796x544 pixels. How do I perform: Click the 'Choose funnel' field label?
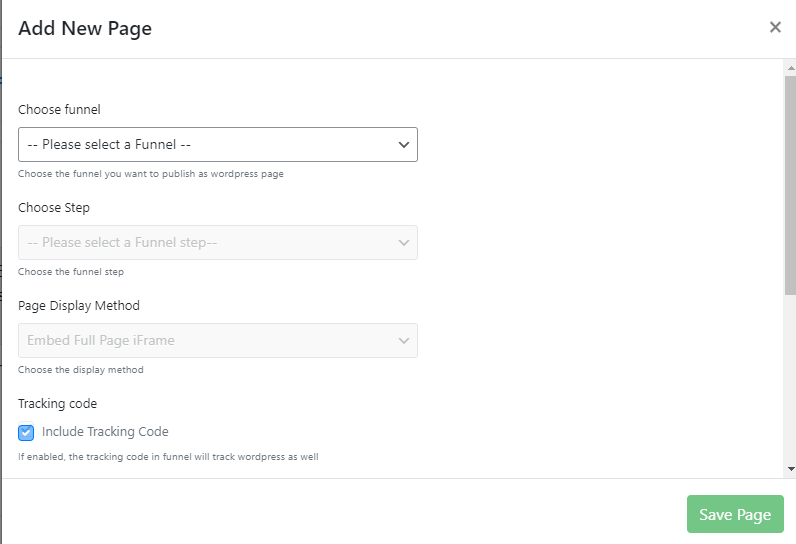(x=59, y=110)
